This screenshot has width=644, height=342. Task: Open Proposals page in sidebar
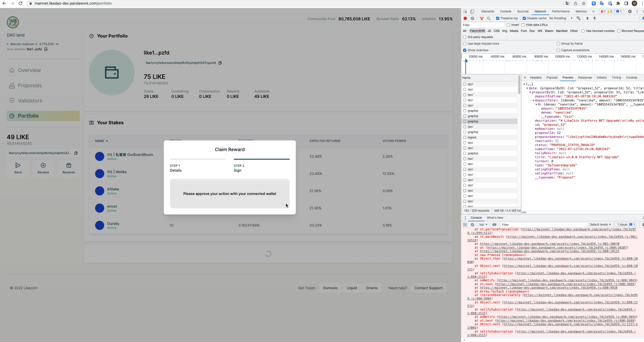pyautogui.click(x=43, y=85)
